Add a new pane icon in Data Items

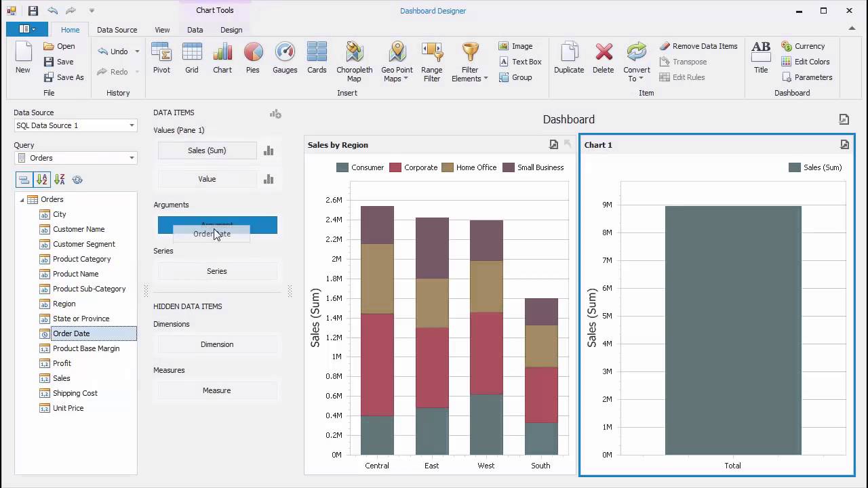(x=275, y=114)
